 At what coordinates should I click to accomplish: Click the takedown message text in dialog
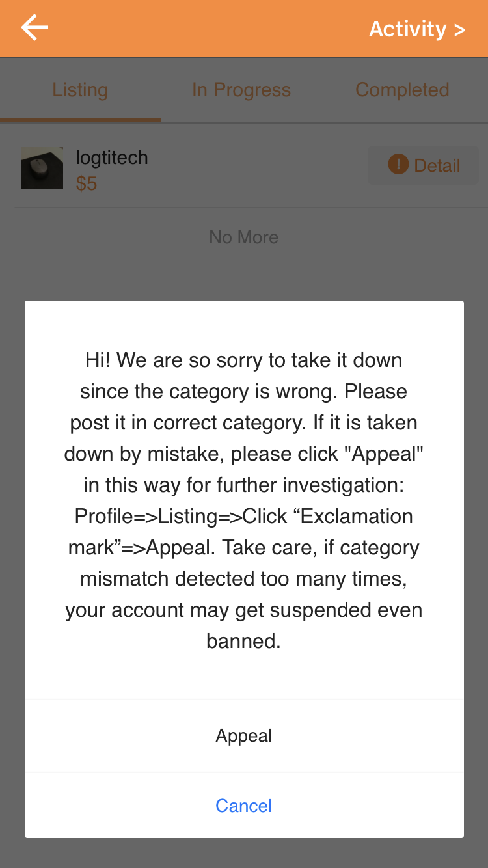(x=244, y=500)
